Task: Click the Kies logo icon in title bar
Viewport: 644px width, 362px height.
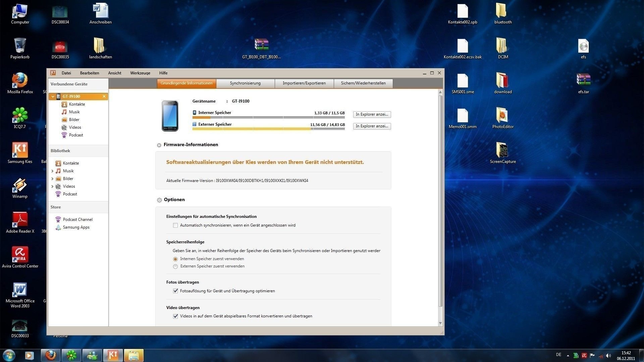Action: pyautogui.click(x=53, y=73)
